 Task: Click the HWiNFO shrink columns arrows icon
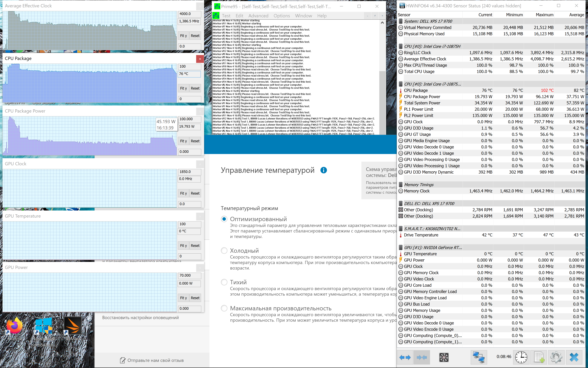pos(422,357)
